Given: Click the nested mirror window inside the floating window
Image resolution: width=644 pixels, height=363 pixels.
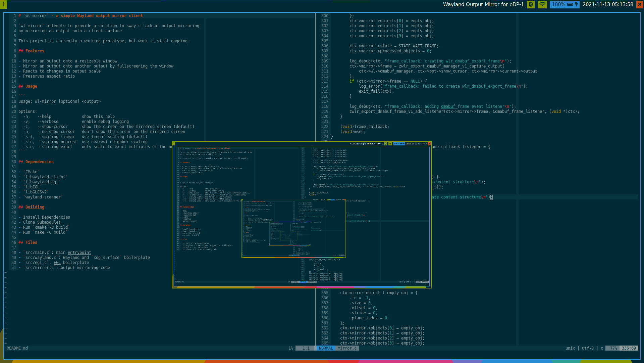Looking at the screenshot, I should [x=293, y=228].
